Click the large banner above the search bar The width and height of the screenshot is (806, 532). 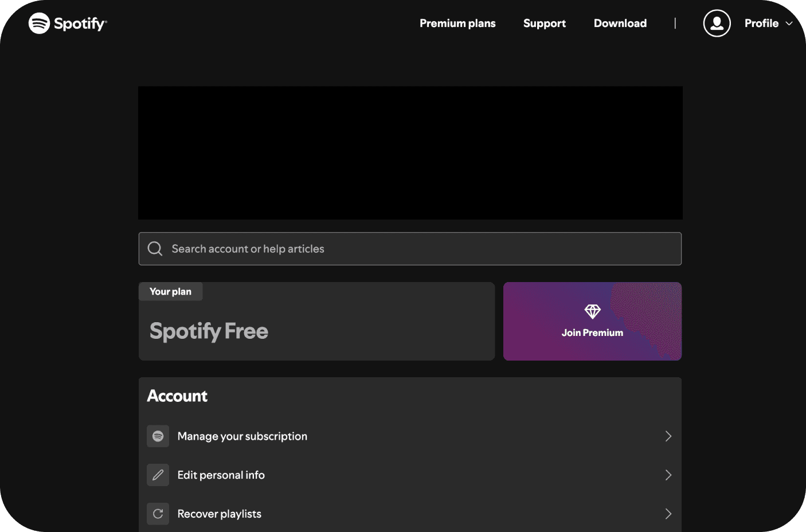(410, 152)
